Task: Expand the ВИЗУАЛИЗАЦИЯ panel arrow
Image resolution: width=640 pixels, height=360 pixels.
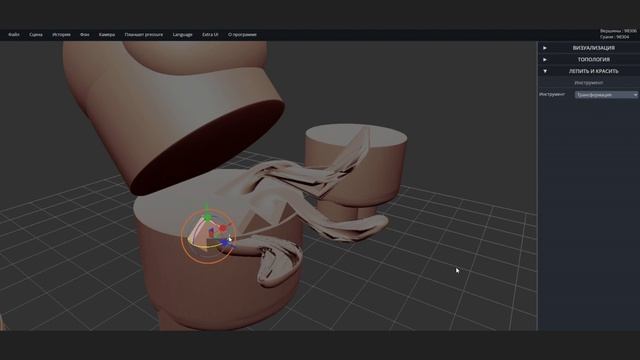Action: click(545, 48)
